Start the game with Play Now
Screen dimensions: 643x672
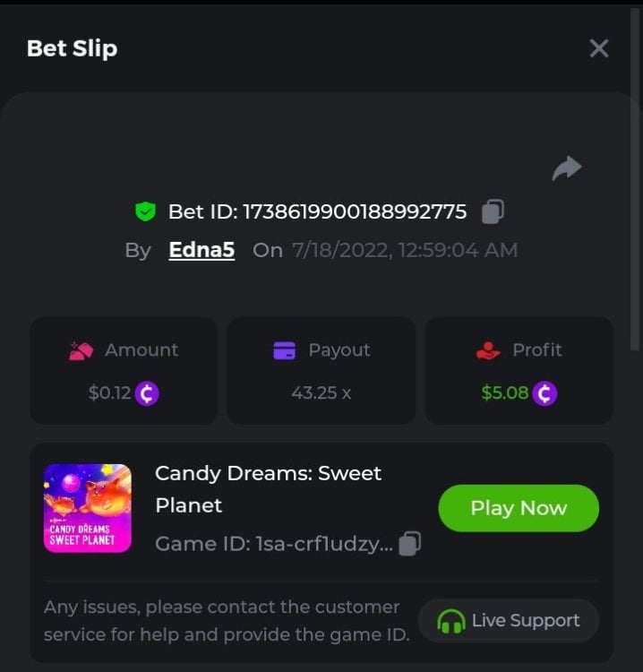click(519, 508)
